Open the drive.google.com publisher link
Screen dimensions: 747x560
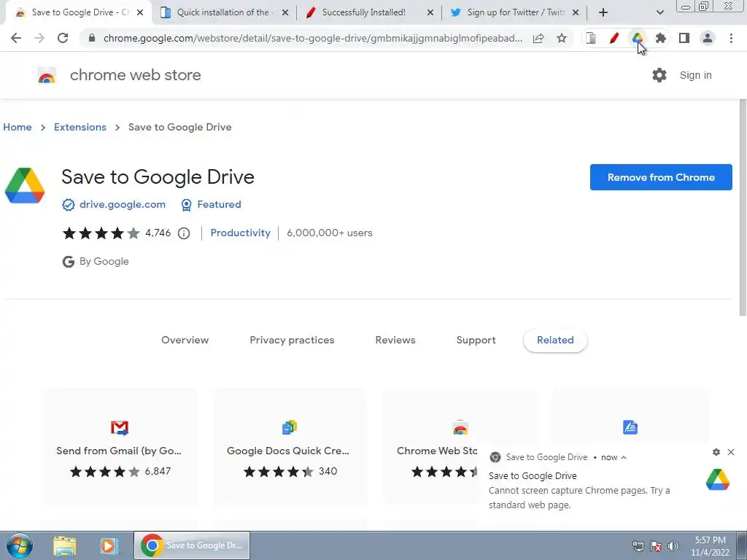[x=123, y=204]
